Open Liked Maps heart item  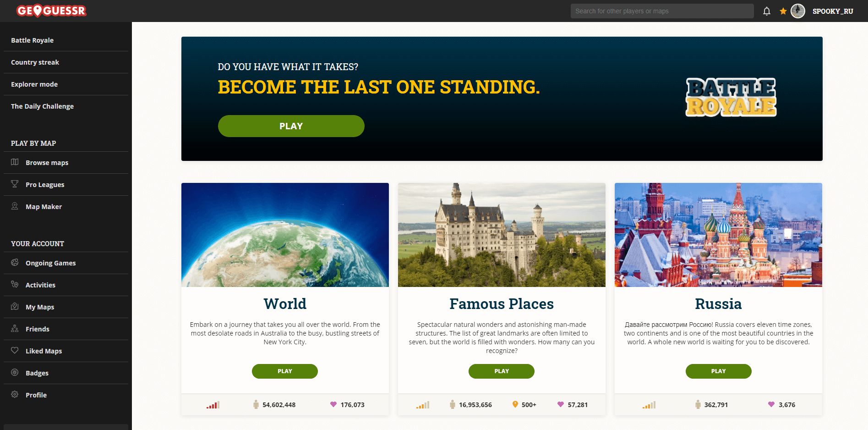[x=66, y=351]
